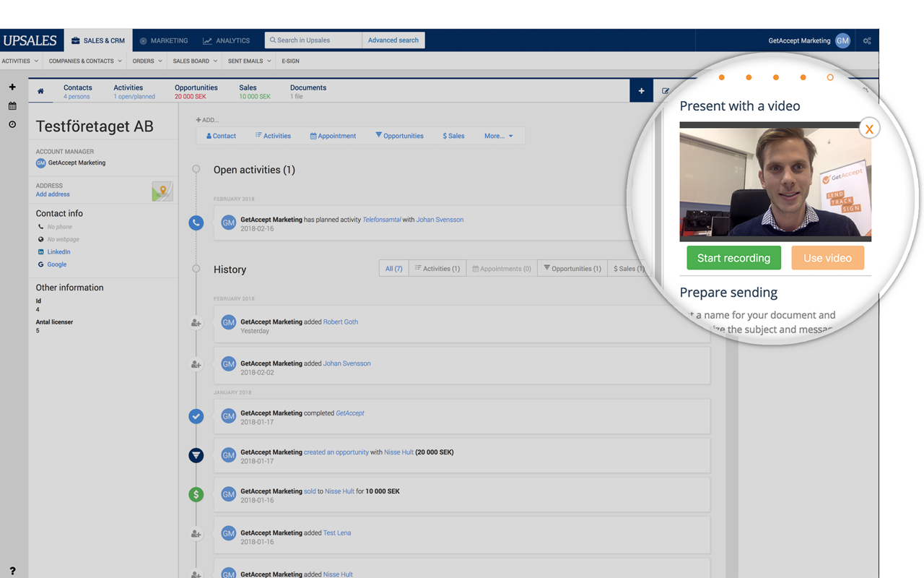924x578 pixels.
Task: Click the add-contact icon beside Johan Svensson entry
Action: (x=196, y=365)
